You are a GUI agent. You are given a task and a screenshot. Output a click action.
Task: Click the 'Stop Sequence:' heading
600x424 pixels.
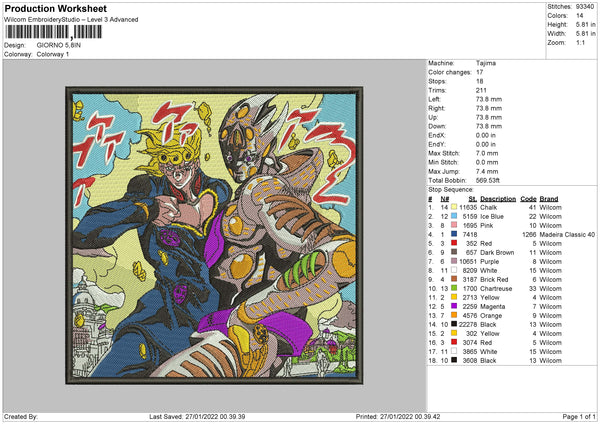[451, 189]
